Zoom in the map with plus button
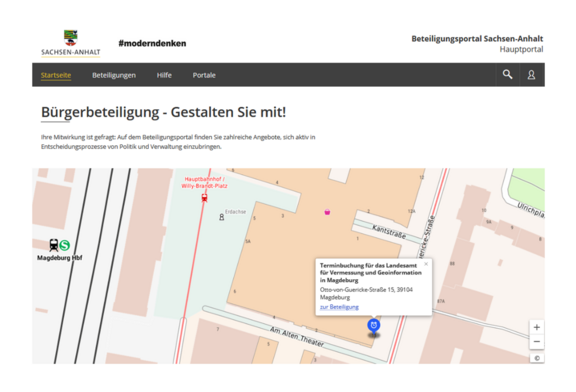 [x=537, y=327]
